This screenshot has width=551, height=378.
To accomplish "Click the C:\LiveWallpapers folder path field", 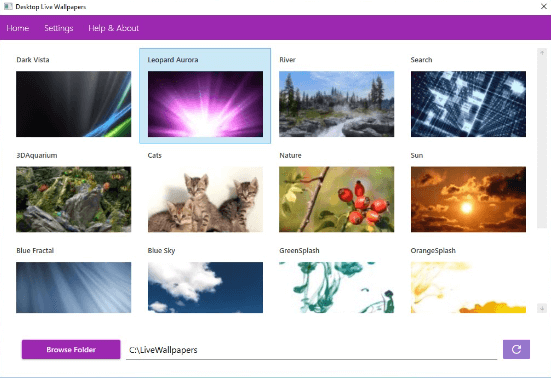I will (x=311, y=350).
